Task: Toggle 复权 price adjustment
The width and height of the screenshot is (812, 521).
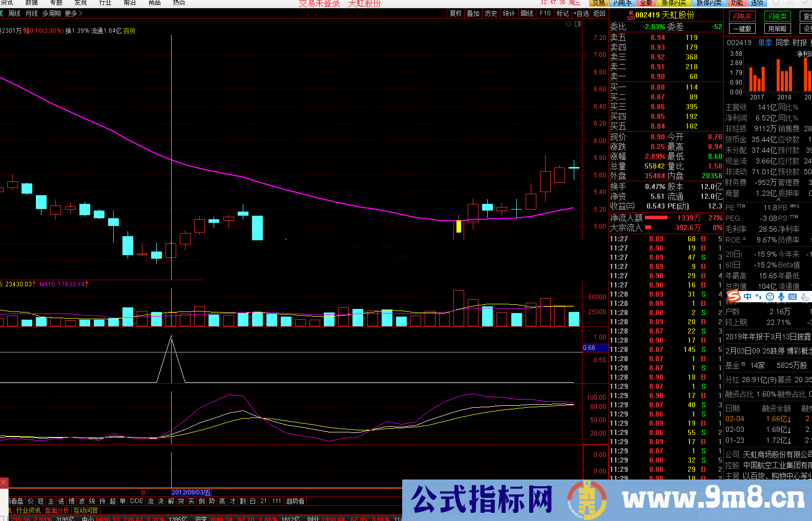Action: tap(455, 14)
